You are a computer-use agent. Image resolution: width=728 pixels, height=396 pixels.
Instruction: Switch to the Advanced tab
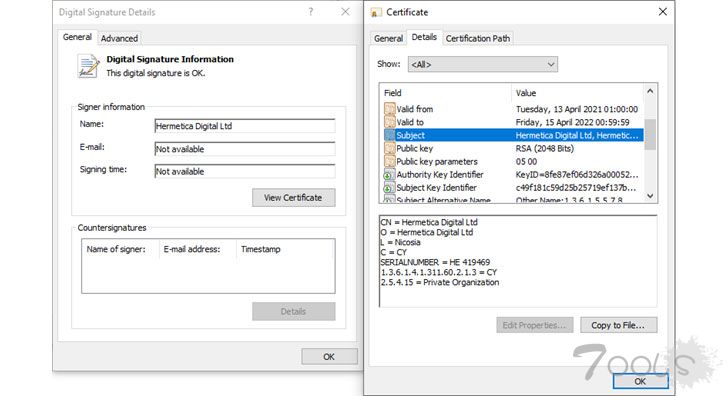click(x=119, y=39)
